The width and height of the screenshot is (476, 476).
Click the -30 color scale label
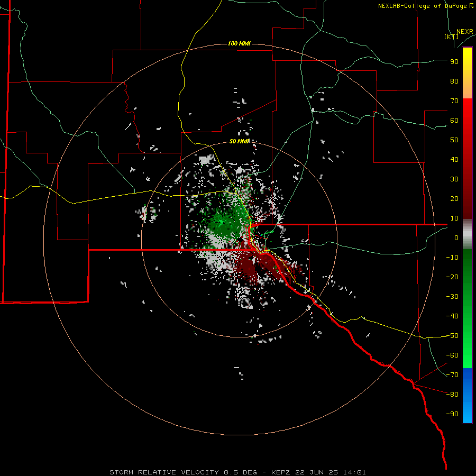coord(452,297)
